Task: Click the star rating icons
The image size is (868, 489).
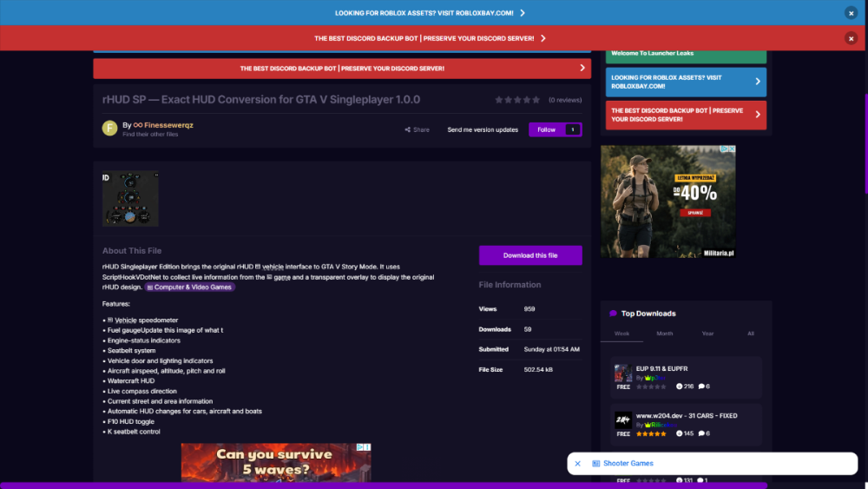Action: pos(517,100)
